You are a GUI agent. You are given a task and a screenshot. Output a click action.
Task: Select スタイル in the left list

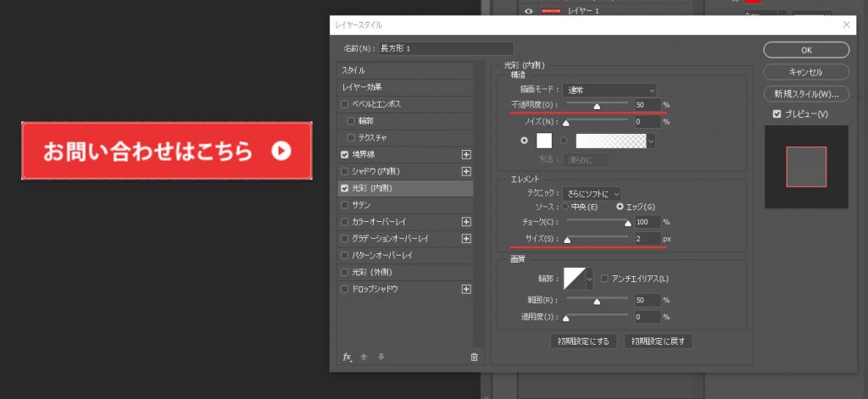(x=405, y=70)
